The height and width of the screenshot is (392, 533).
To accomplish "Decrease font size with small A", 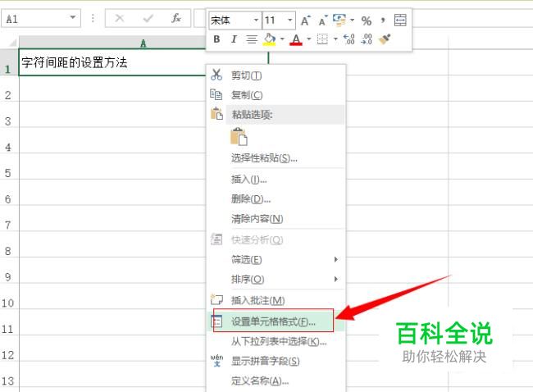I will [323, 21].
